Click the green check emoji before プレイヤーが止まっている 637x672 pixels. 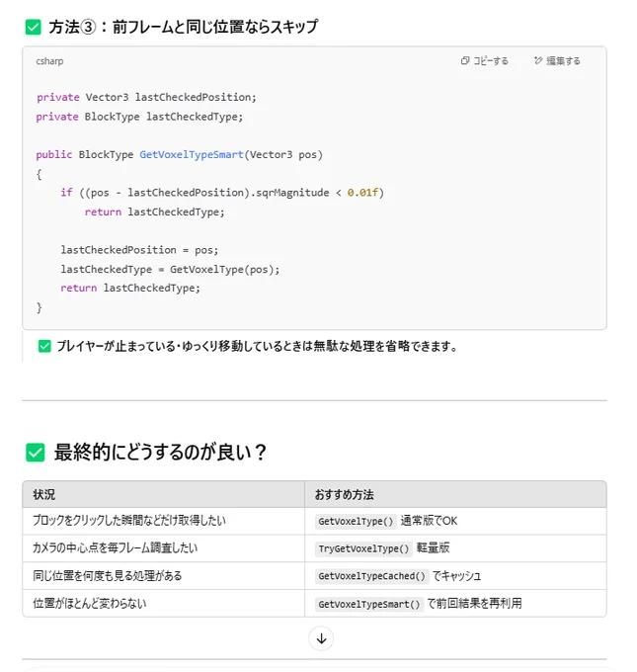point(44,346)
